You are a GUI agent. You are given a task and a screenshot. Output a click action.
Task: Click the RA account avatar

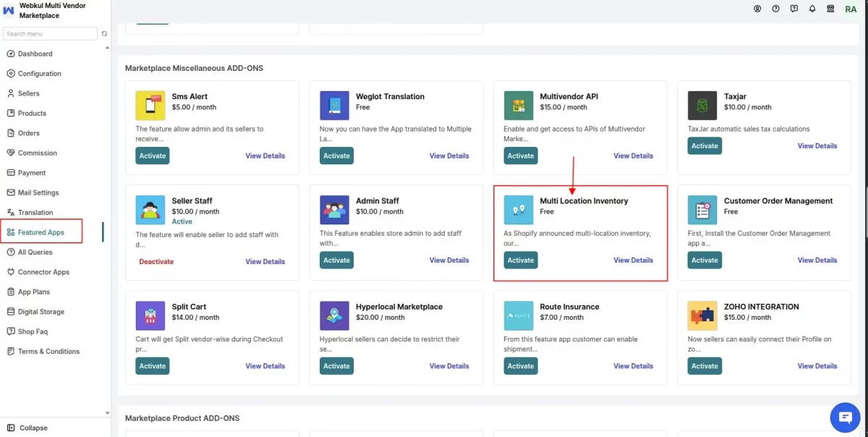(851, 9)
